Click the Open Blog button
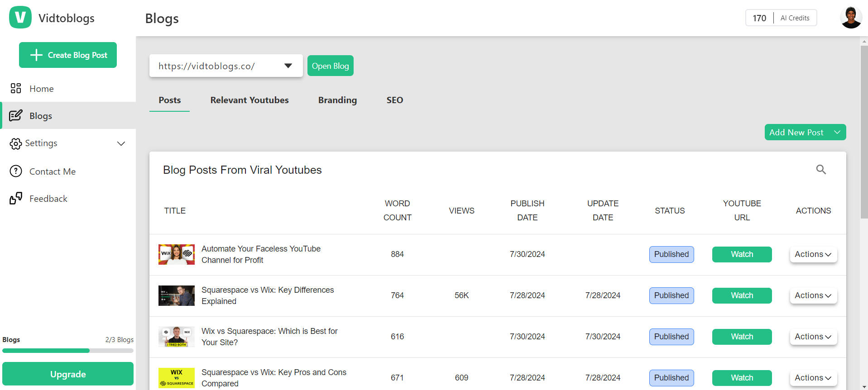The width and height of the screenshot is (868, 390). pyautogui.click(x=330, y=66)
